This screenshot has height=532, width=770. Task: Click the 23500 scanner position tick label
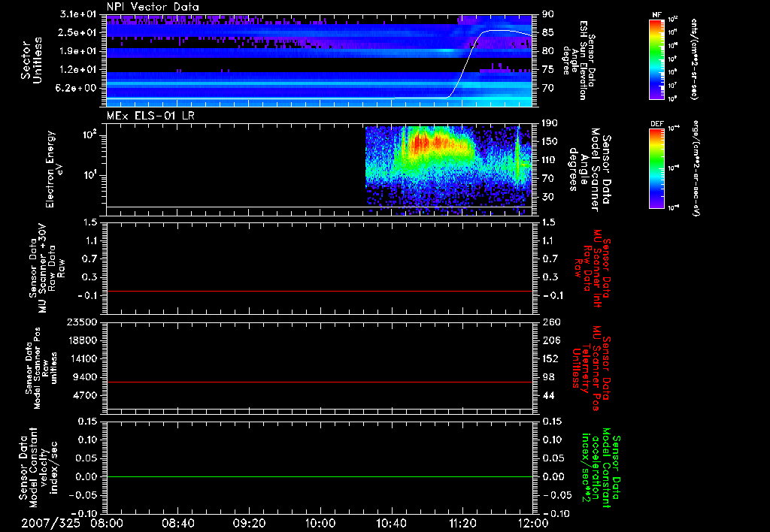[83, 322]
